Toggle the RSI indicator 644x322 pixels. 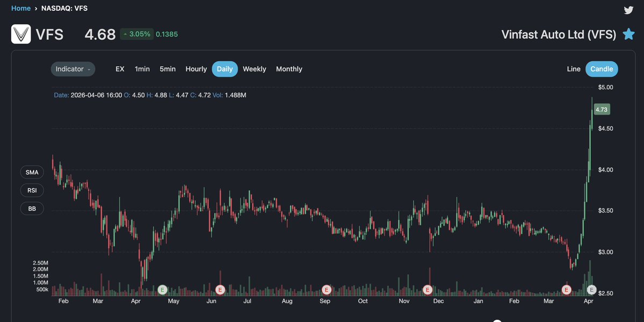[32, 190]
